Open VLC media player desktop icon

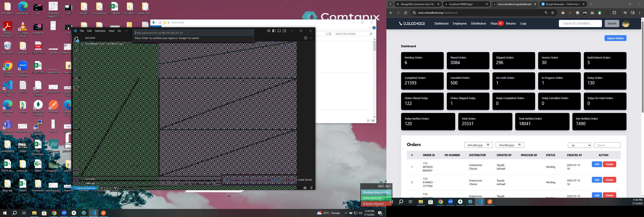click(23, 29)
